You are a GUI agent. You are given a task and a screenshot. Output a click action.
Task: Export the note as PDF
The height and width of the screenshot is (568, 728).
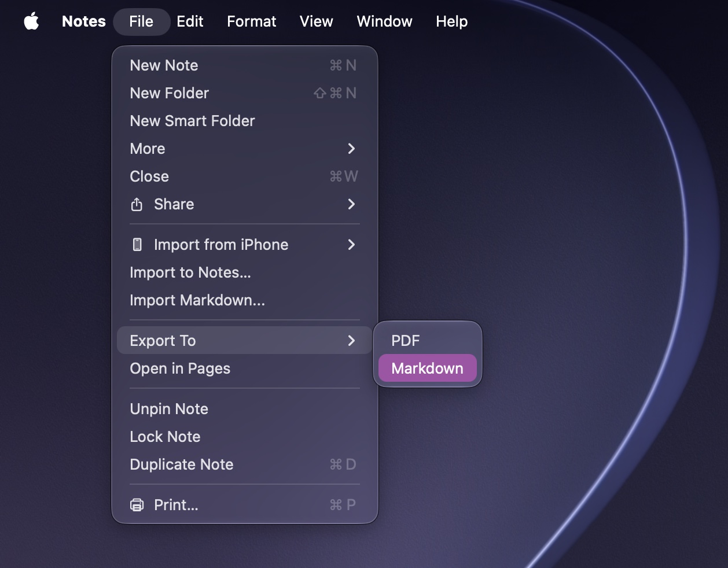pyautogui.click(x=427, y=341)
